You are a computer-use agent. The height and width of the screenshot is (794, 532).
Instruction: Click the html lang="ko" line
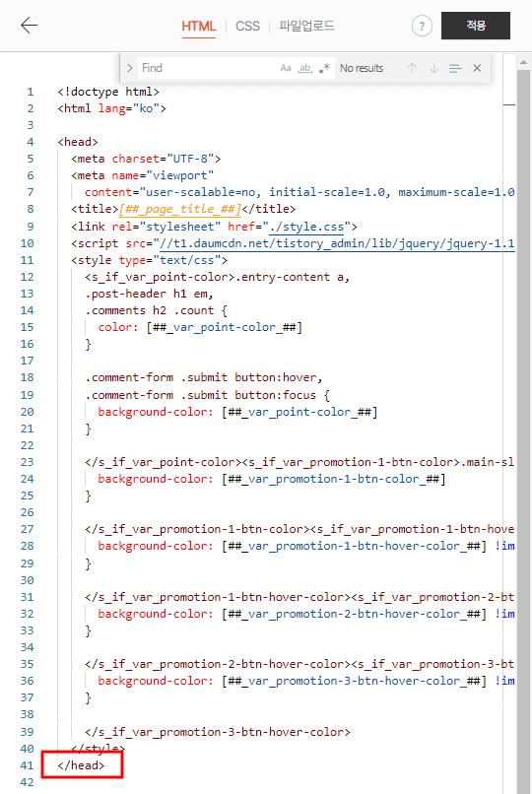(x=112, y=108)
